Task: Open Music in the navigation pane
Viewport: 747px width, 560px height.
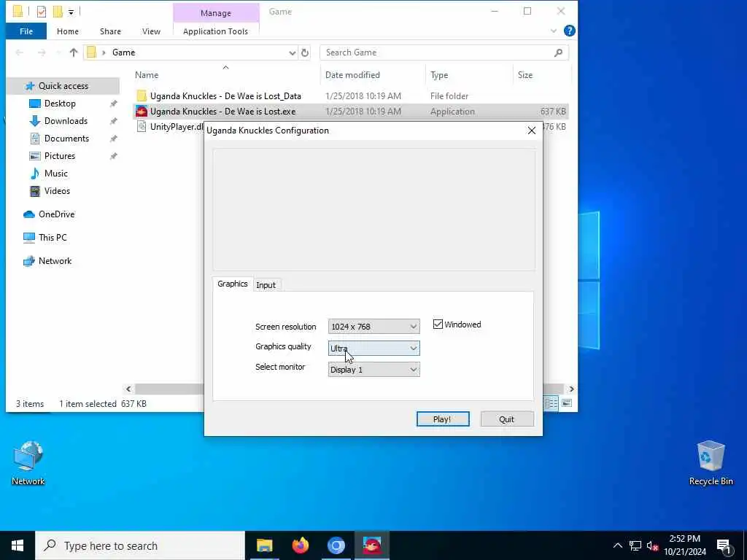Action: coord(55,174)
